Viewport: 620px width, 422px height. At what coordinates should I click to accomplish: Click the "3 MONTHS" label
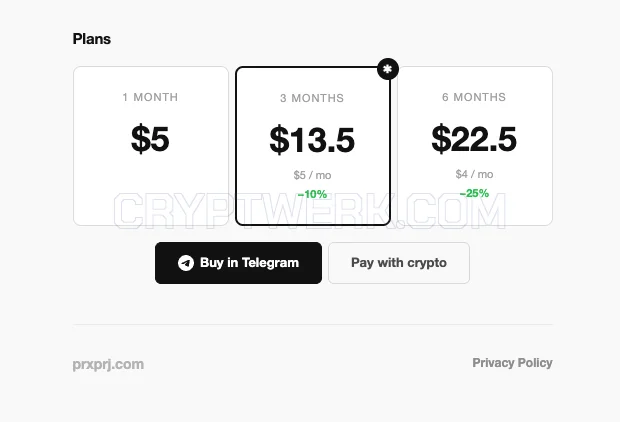[x=312, y=98]
